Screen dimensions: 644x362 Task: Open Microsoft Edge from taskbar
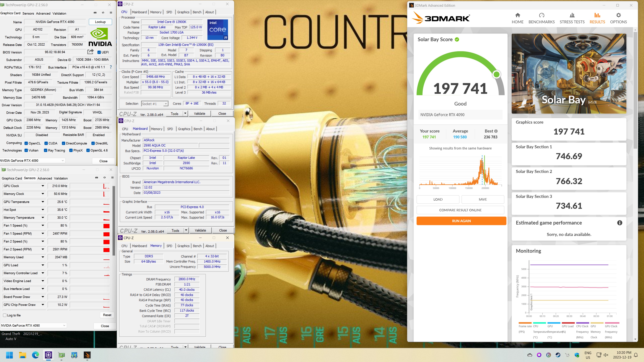[36, 355]
